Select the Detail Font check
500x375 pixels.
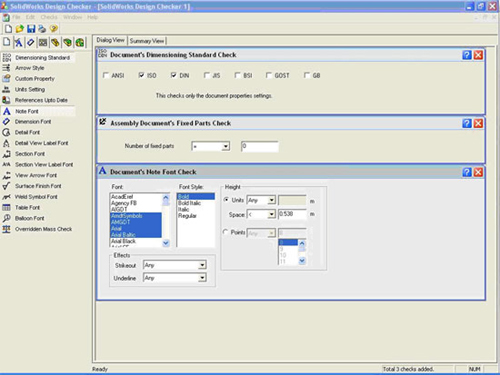click(21, 132)
